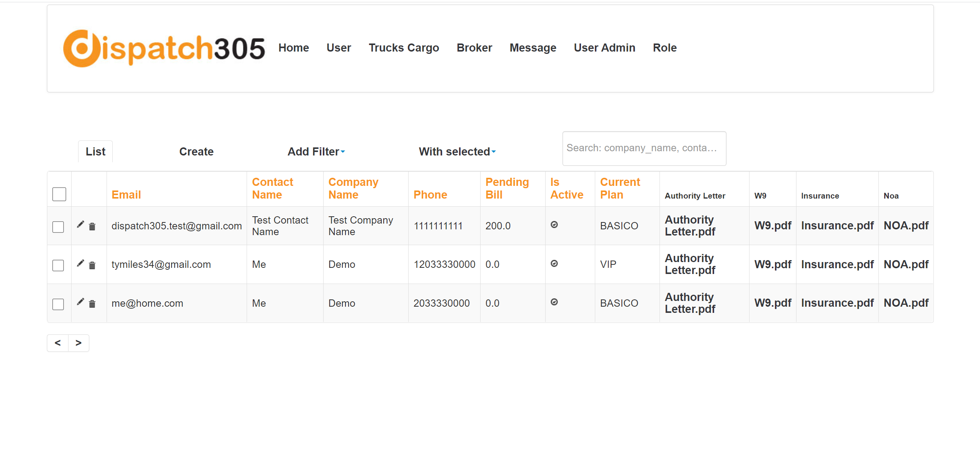The image size is (980, 451).
Task: Sort by Email column
Action: (126, 195)
